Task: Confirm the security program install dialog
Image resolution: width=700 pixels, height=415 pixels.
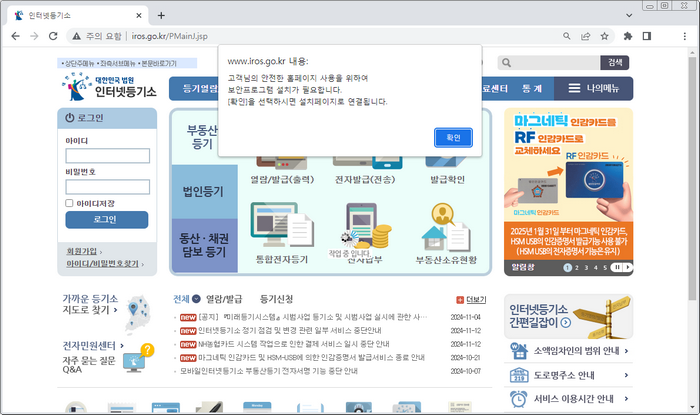Action: pos(453,137)
